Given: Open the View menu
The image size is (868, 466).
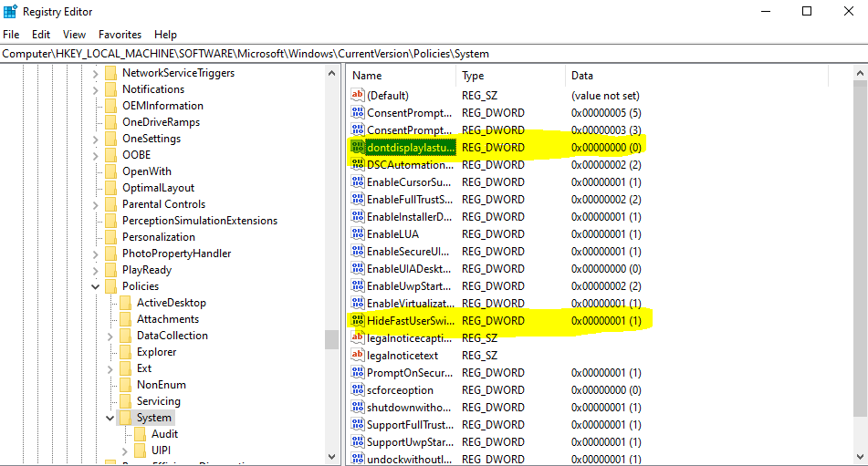Looking at the screenshot, I should pos(74,35).
